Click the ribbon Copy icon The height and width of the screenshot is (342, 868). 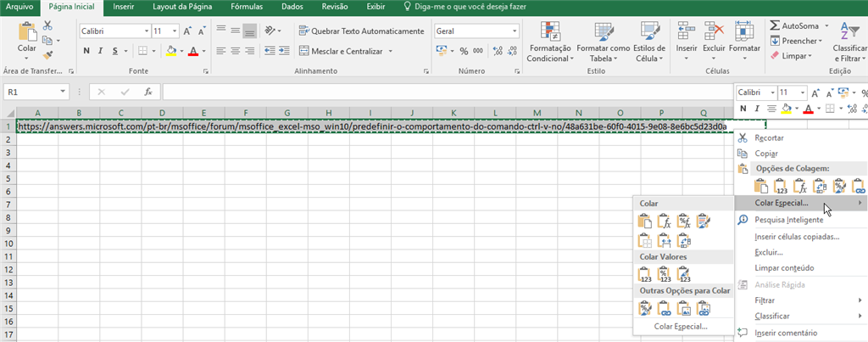[x=47, y=40]
